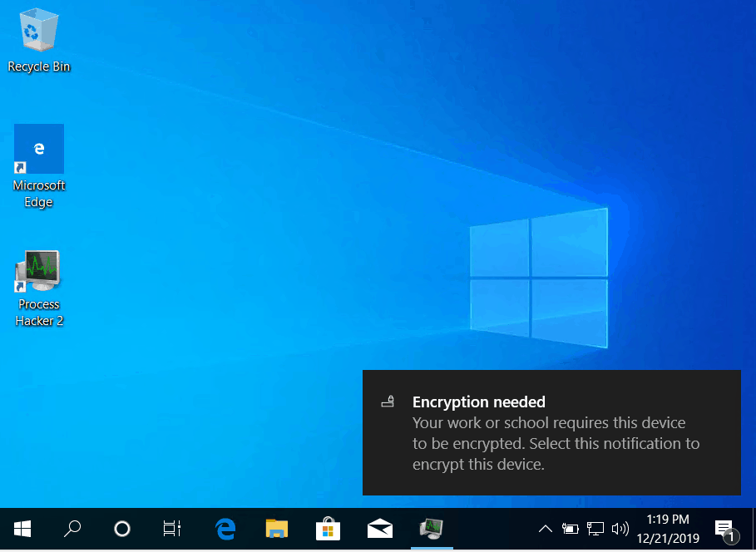Open Microsoft Store from the taskbar
This screenshot has height=552, width=756.
[x=328, y=528]
